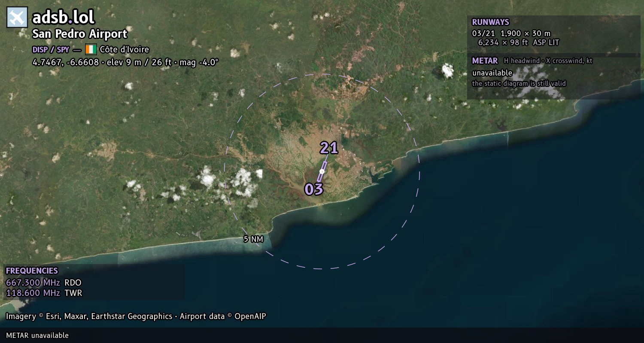Click runway end label 03
Screen dimensions: 644x343
[313, 189]
